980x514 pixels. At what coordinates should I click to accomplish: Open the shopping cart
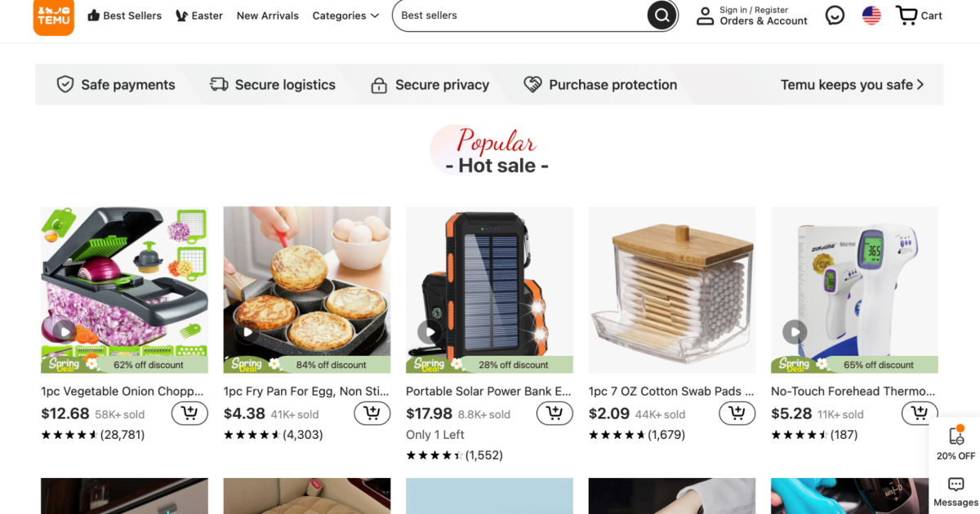tap(919, 16)
